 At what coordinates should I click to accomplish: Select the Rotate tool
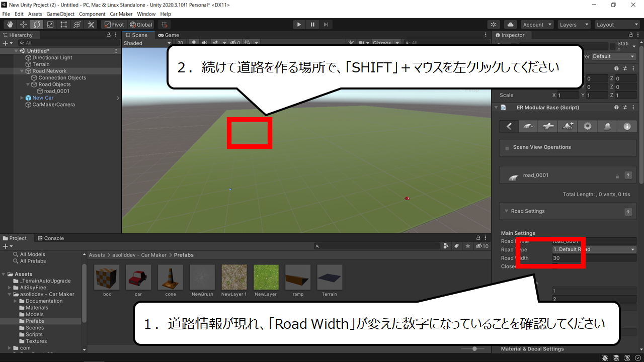pos(37,25)
